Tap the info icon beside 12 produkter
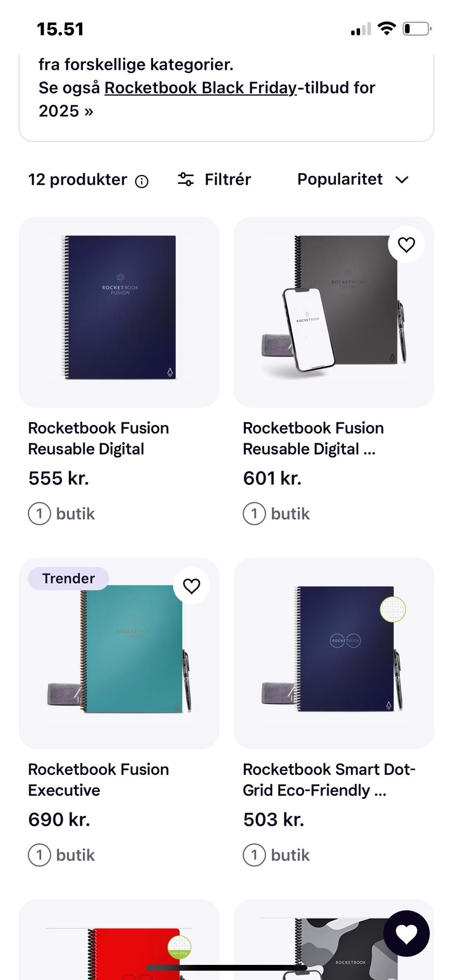This screenshot has height=980, width=453. tap(142, 181)
